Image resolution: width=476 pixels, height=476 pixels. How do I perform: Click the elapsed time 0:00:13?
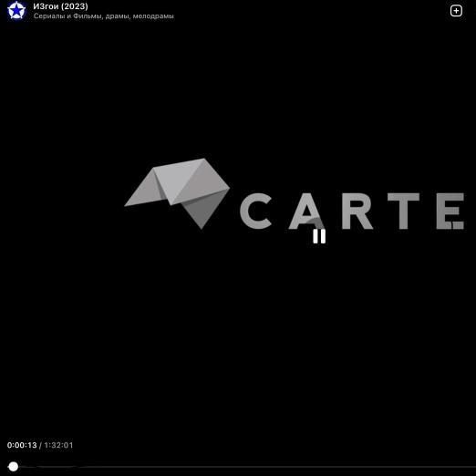tap(22, 445)
